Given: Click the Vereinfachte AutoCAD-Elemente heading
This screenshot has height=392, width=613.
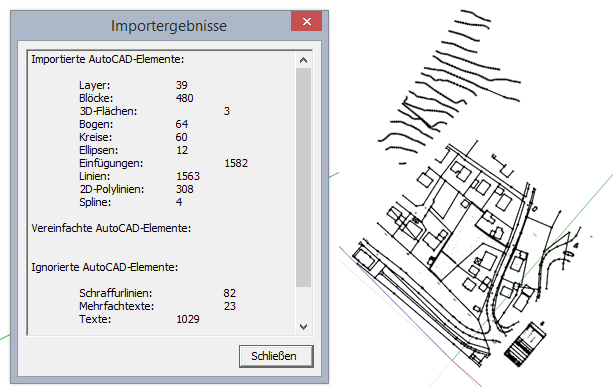Looking at the screenshot, I should (x=111, y=228).
